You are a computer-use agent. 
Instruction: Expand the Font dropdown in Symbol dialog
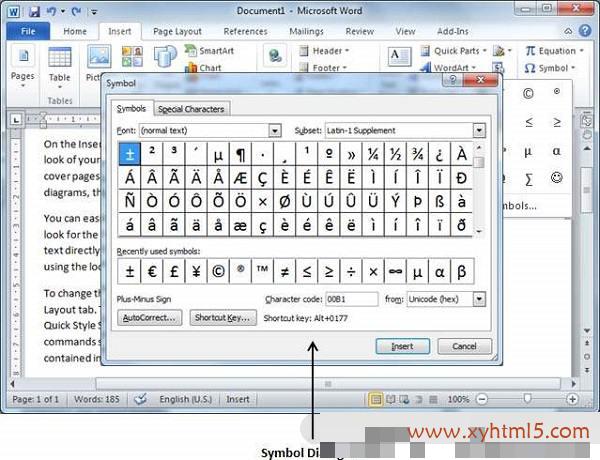274,130
